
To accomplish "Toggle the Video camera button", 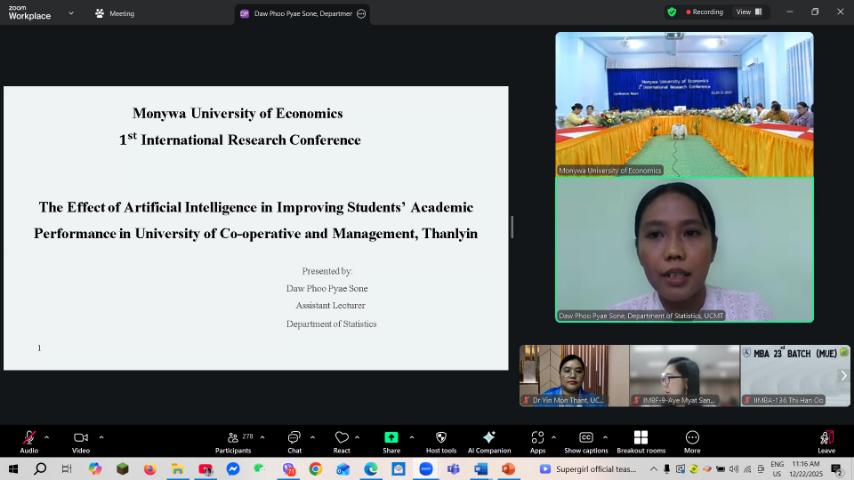I will (x=81, y=438).
